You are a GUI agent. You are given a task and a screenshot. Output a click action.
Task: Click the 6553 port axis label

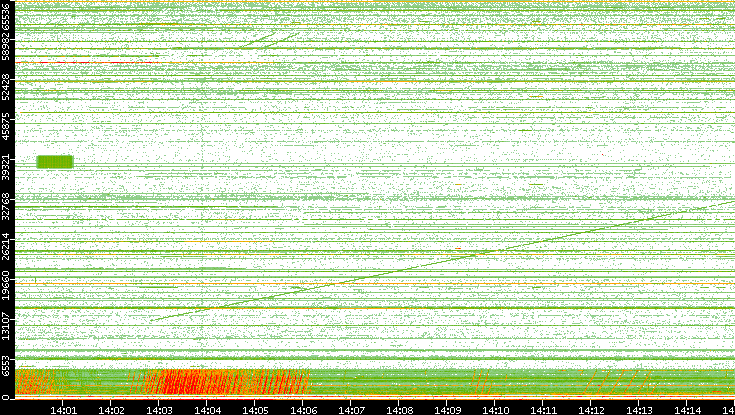click(x=6, y=366)
